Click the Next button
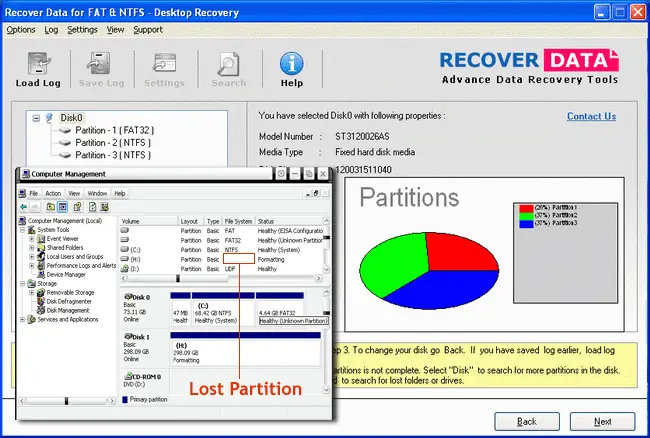650x438 pixels. pos(602,421)
